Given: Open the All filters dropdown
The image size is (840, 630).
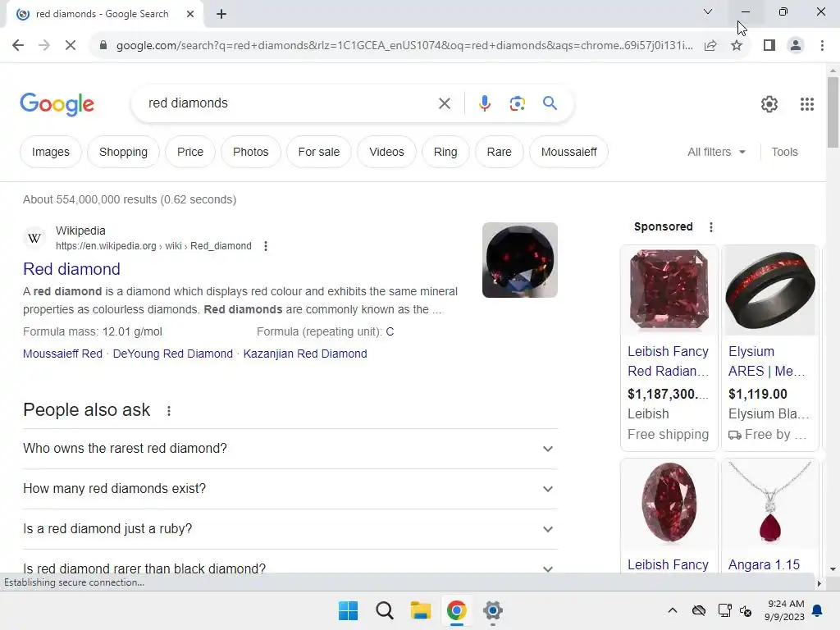Looking at the screenshot, I should (716, 152).
